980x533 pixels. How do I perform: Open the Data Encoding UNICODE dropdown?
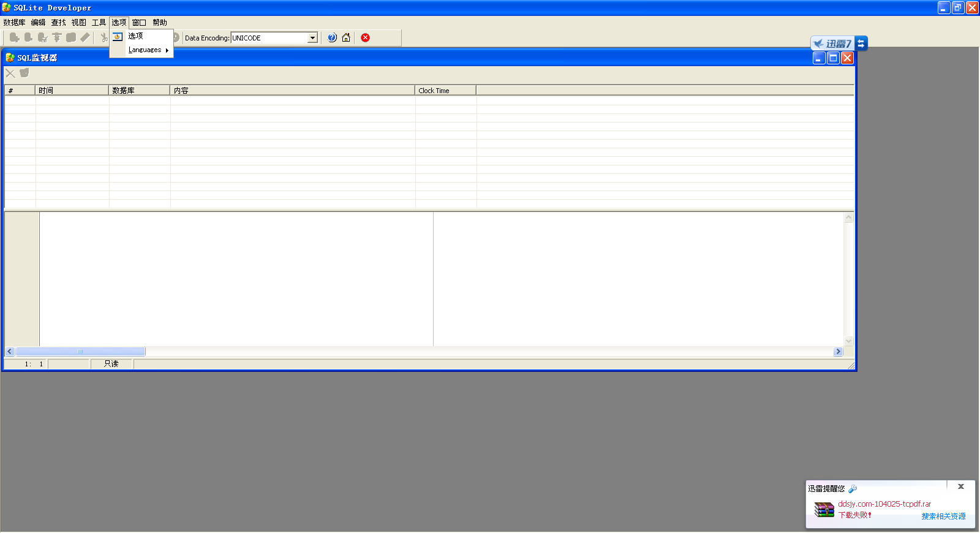312,38
